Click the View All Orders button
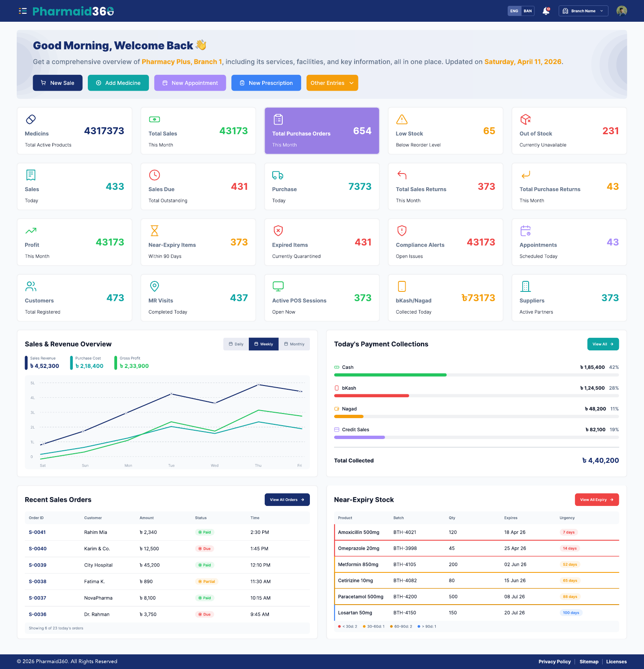644x669 pixels. click(287, 500)
